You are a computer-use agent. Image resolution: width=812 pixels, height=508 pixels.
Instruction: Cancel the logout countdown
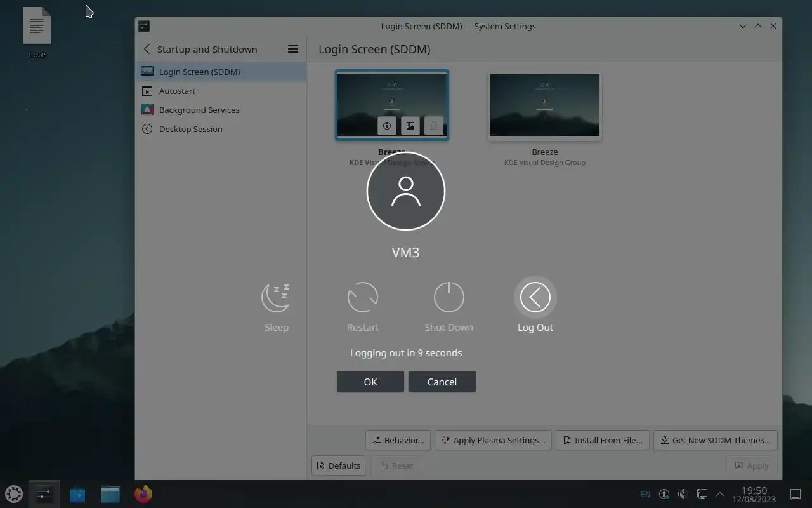pos(442,382)
